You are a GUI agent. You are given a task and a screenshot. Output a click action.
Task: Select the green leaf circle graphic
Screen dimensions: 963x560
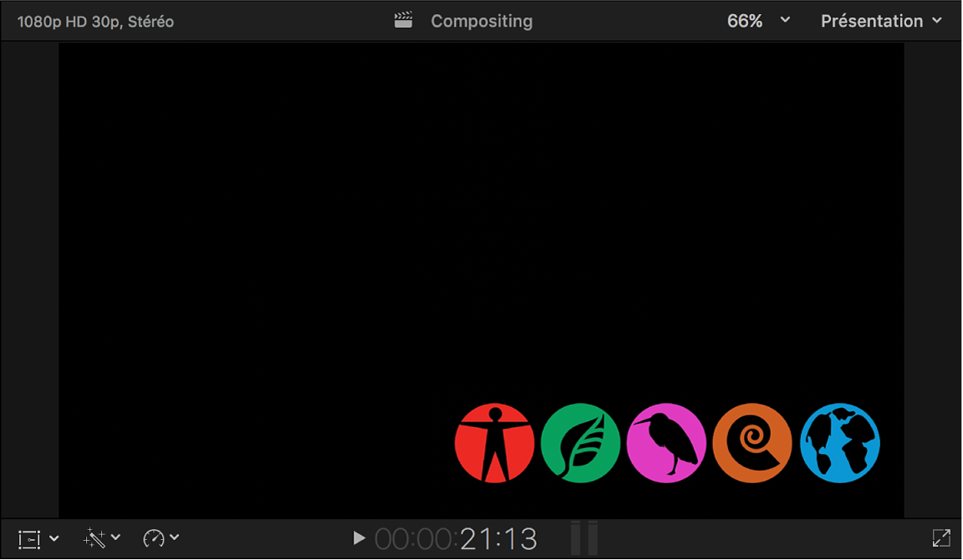click(x=581, y=444)
